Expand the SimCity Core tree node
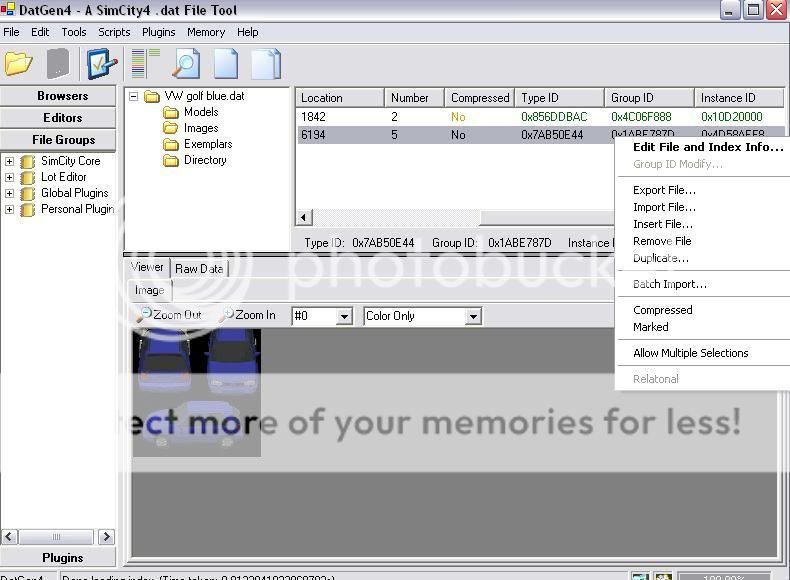Viewport: 790px width, 580px height. [x=9, y=161]
